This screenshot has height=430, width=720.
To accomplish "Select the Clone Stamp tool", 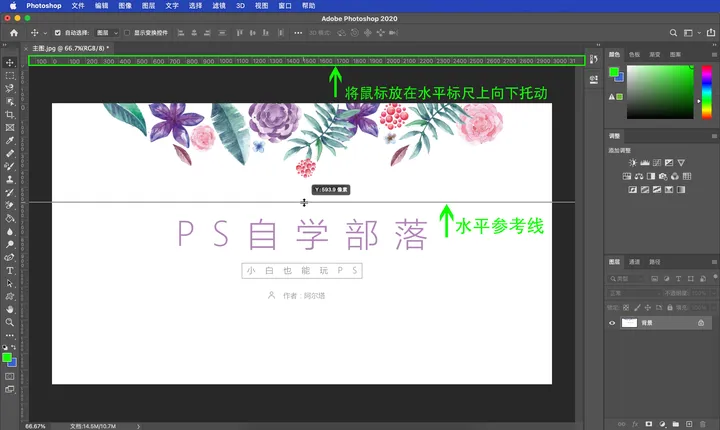I will coord(10,180).
